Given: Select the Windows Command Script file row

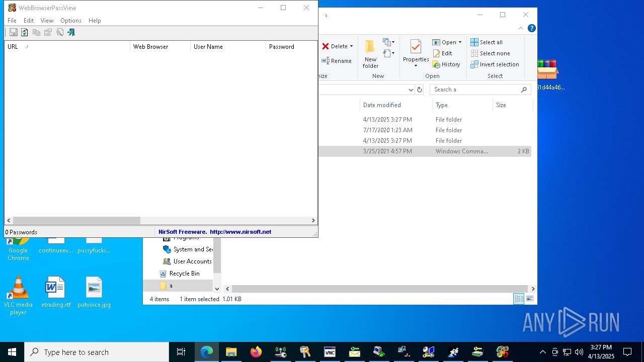Looking at the screenshot, I should coord(425,151).
